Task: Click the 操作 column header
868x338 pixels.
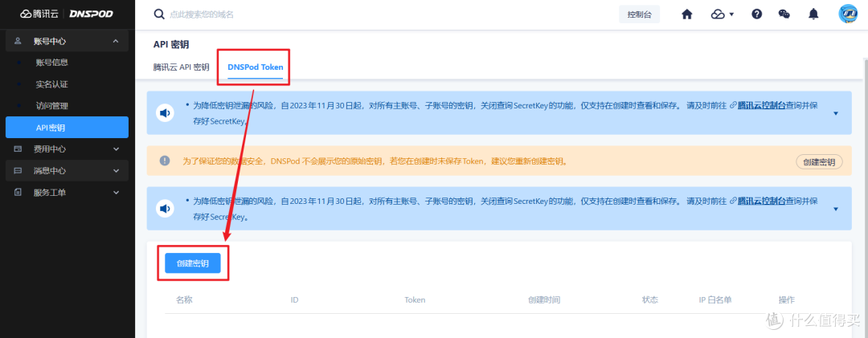Action: coord(787,299)
